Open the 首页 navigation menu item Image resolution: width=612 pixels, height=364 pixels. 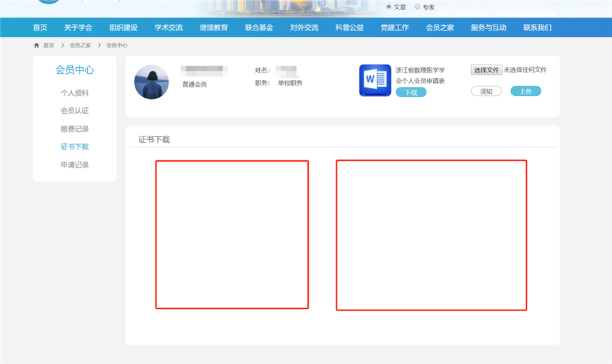pyautogui.click(x=40, y=28)
